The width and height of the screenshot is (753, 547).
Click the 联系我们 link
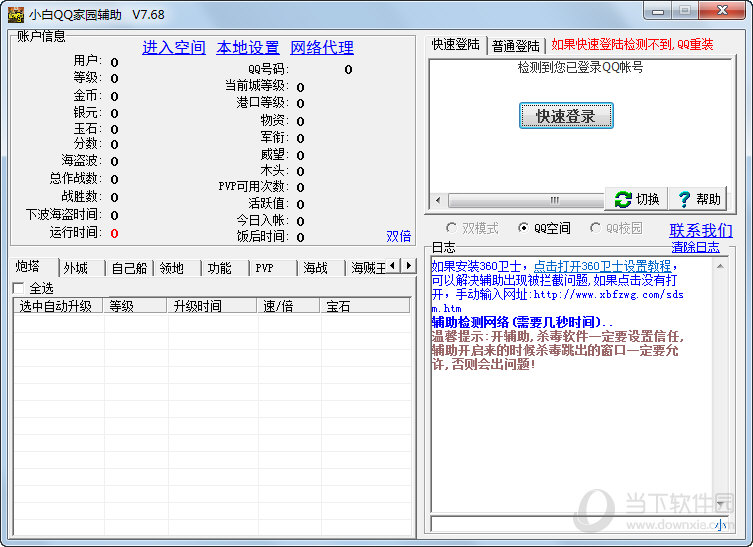(x=701, y=230)
